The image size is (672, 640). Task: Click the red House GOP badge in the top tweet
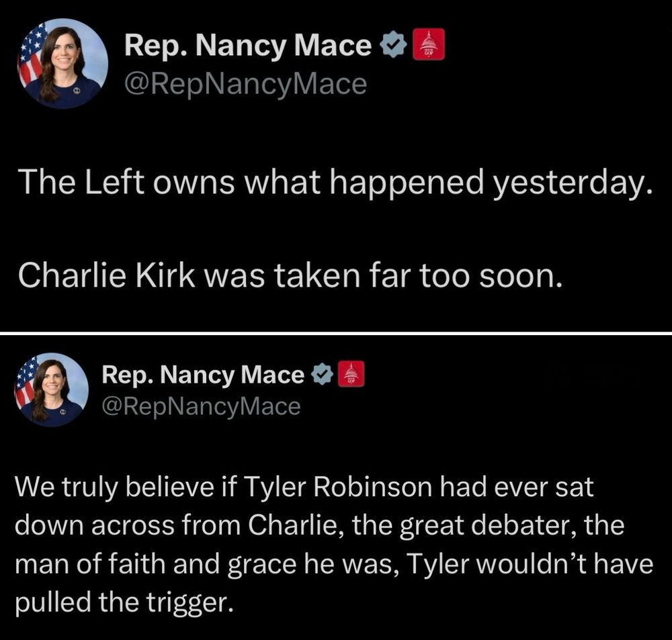[x=429, y=44]
